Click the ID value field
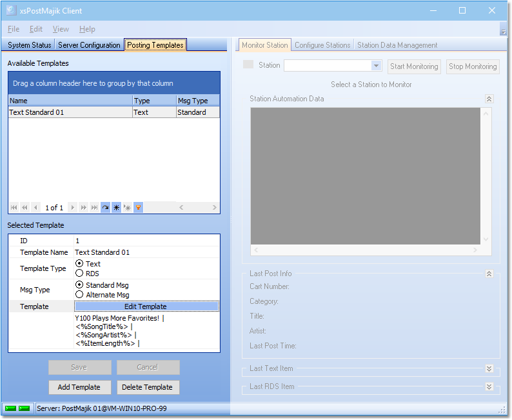This screenshot has width=512, height=420. pos(146,241)
